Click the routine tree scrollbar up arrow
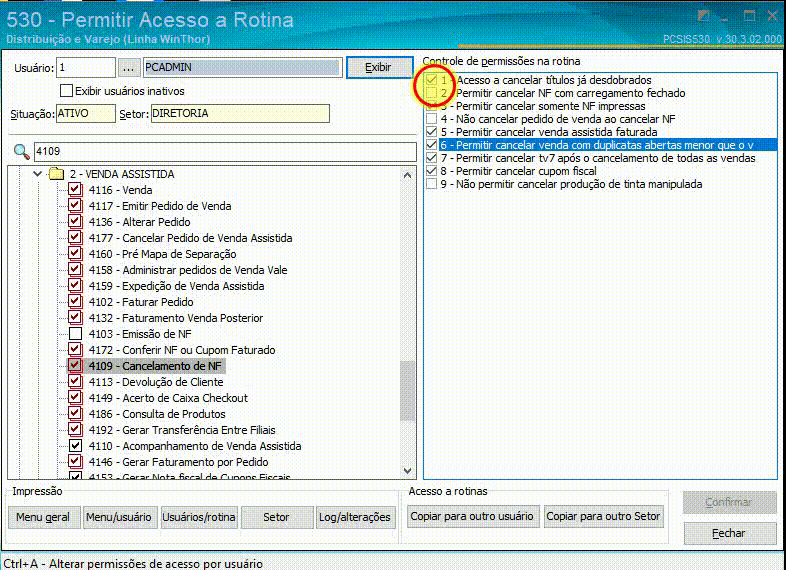The height and width of the screenshot is (570, 786). 408,175
